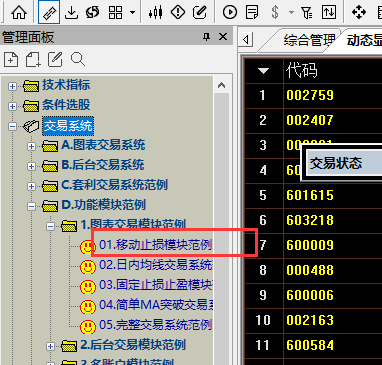Click the refresh sync icon
The height and width of the screenshot is (365, 382).
pos(93,12)
